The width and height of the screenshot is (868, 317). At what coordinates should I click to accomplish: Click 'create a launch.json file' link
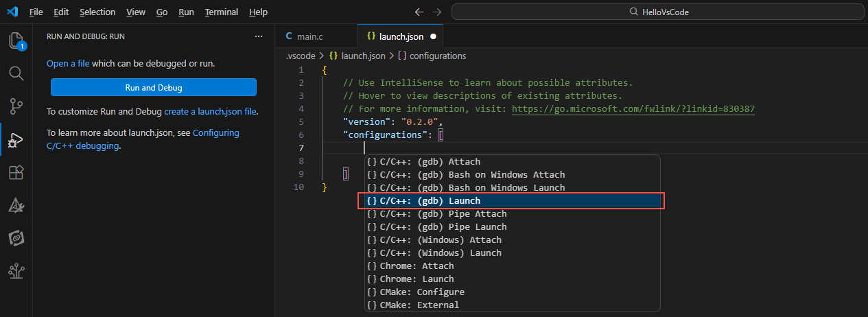point(211,111)
